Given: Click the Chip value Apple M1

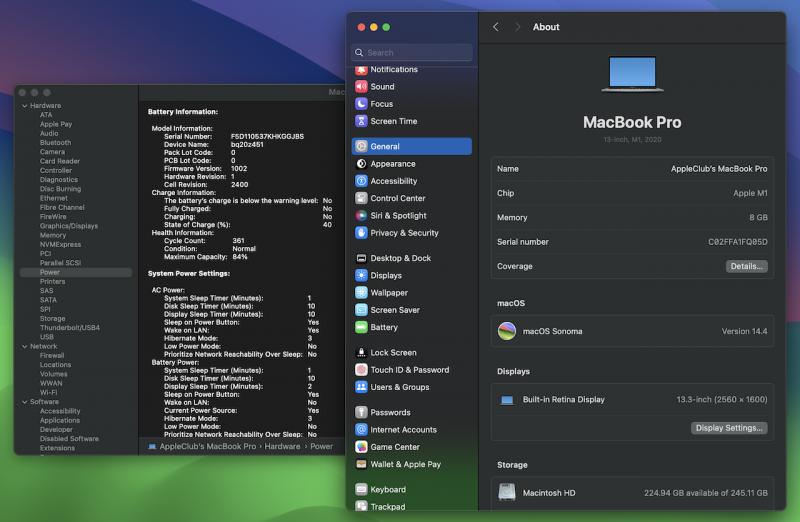Looking at the screenshot, I should (750, 193).
